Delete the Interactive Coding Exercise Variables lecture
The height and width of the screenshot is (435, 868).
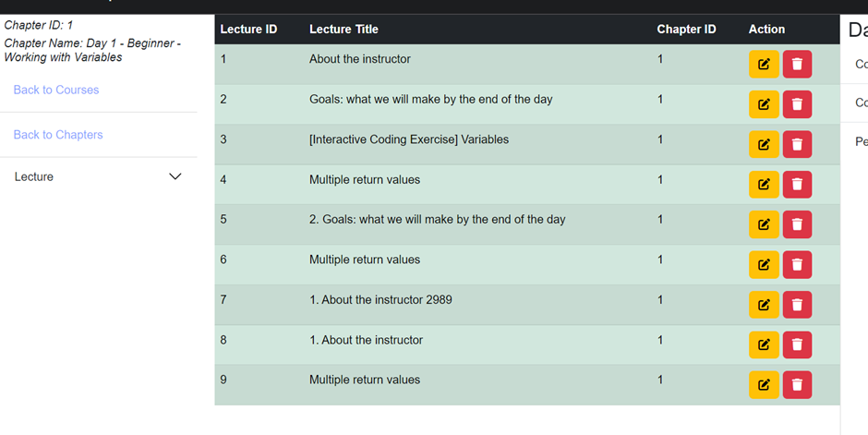click(797, 144)
